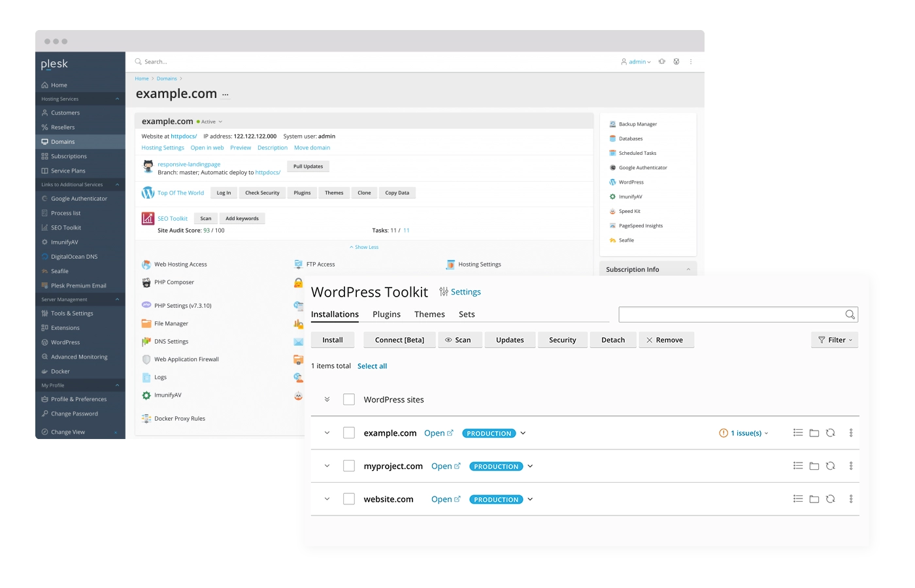
Task: Open Speed Kit in right panel
Action: point(629,211)
